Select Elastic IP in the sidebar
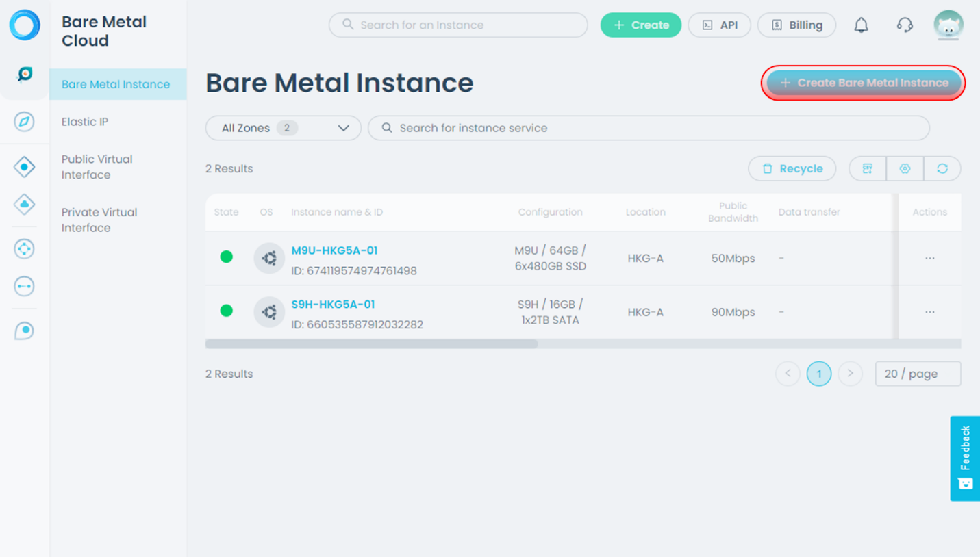The image size is (980, 557). point(85,121)
